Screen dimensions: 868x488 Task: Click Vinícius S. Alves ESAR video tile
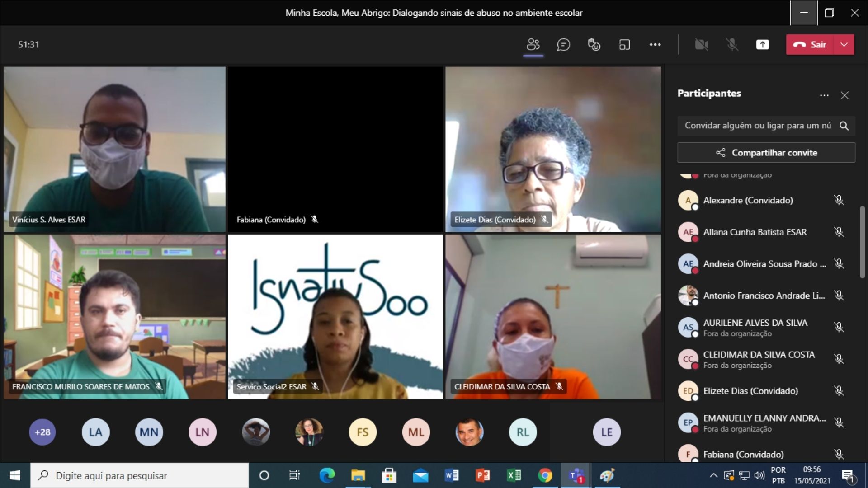point(114,149)
